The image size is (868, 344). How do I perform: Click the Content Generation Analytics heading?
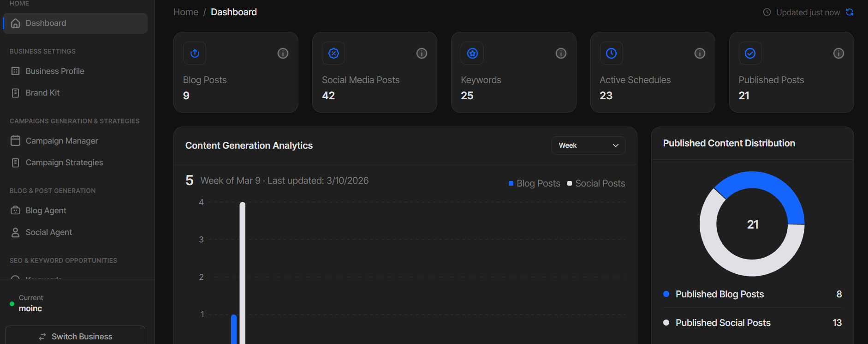(x=249, y=145)
